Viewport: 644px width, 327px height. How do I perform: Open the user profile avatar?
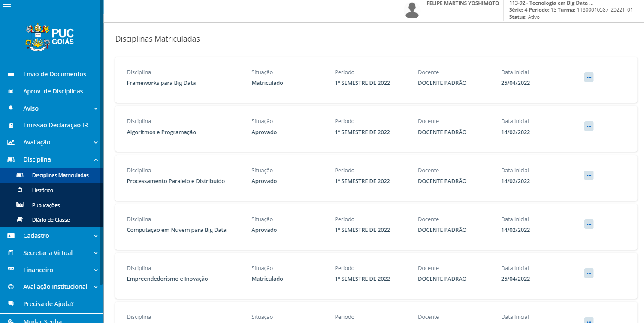click(x=412, y=10)
